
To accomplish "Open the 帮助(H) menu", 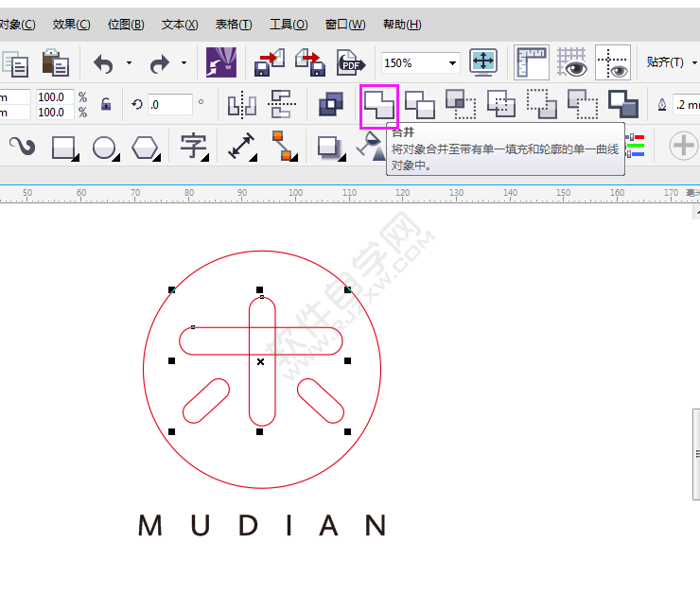I will tap(402, 24).
